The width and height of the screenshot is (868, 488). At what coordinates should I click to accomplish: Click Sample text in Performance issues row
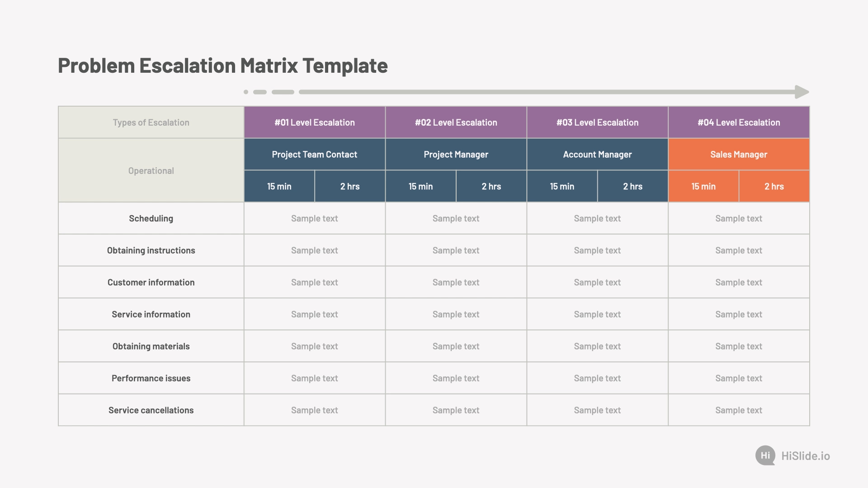tap(314, 378)
